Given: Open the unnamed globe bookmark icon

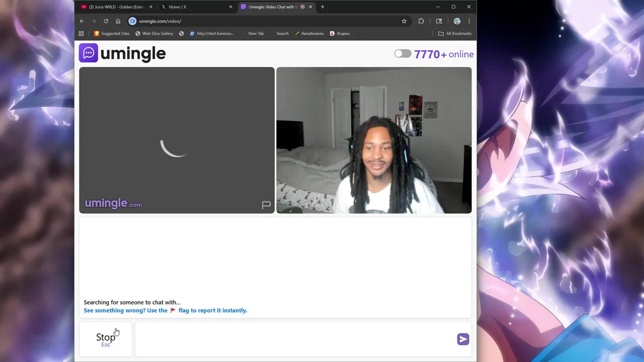Looking at the screenshot, I should pyautogui.click(x=182, y=34).
